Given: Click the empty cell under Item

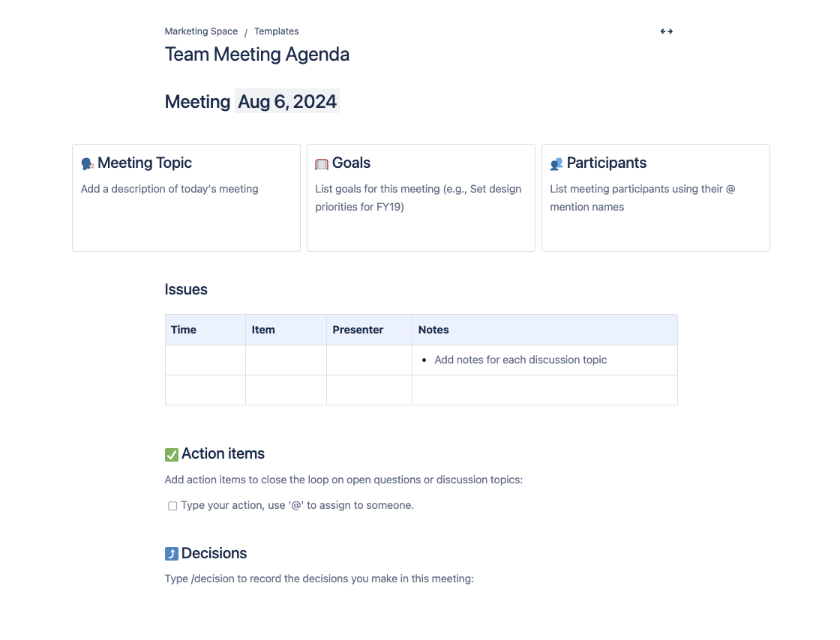Looking at the screenshot, I should tap(286, 360).
